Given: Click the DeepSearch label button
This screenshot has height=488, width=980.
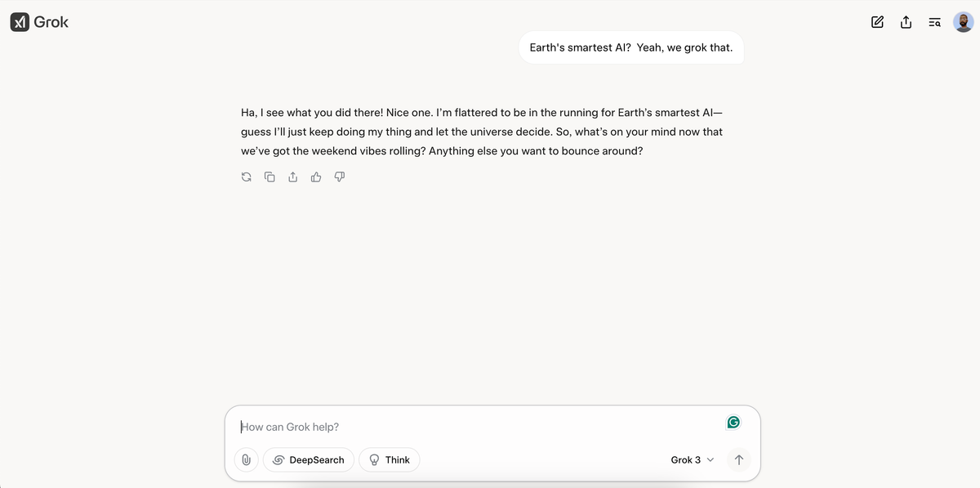Looking at the screenshot, I should coord(316,459).
